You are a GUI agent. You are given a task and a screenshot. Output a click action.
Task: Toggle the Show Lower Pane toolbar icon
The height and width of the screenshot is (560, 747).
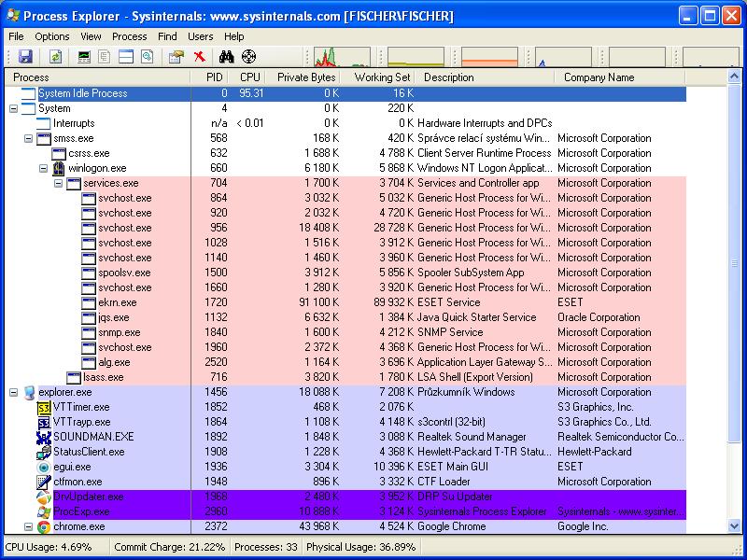pyautogui.click(x=126, y=57)
